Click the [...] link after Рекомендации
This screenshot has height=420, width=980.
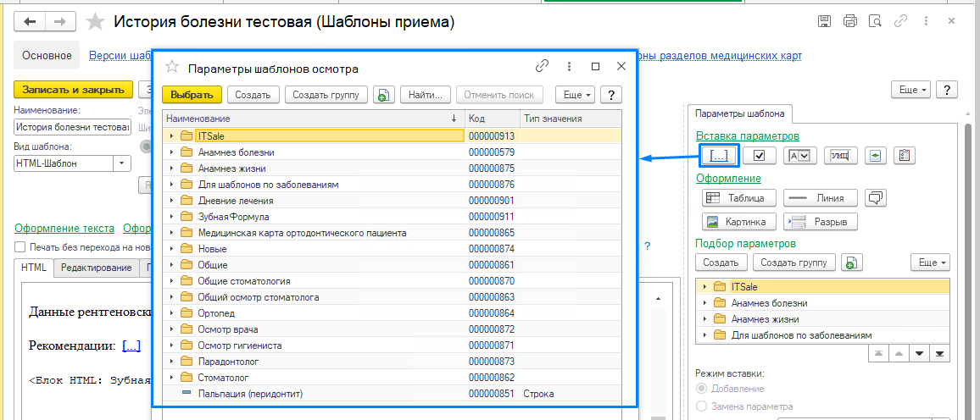131,345
